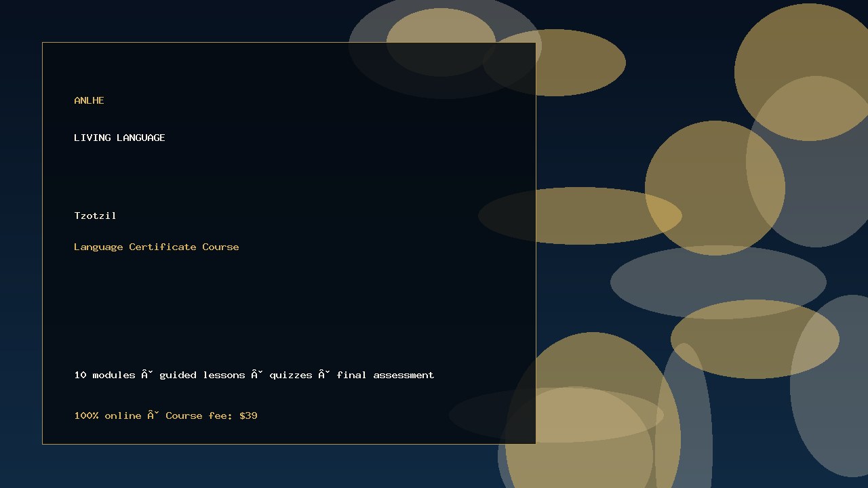Select the Language Certificate Course subtitle

tap(157, 247)
